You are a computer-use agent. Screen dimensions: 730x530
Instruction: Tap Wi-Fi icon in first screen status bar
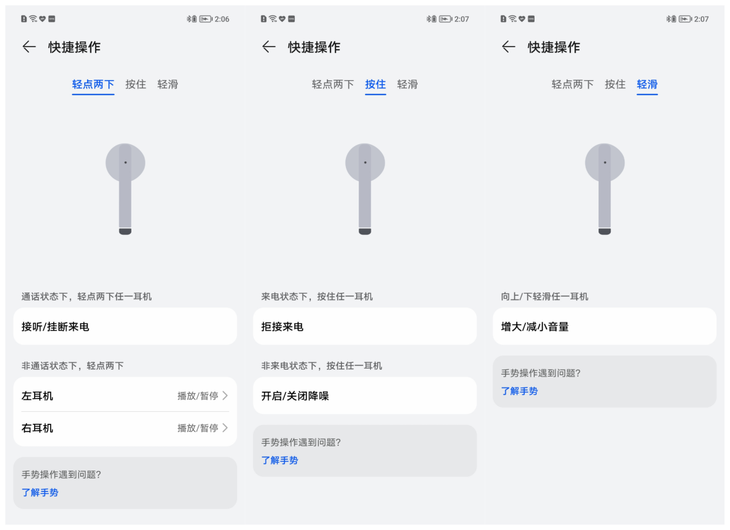point(33,19)
